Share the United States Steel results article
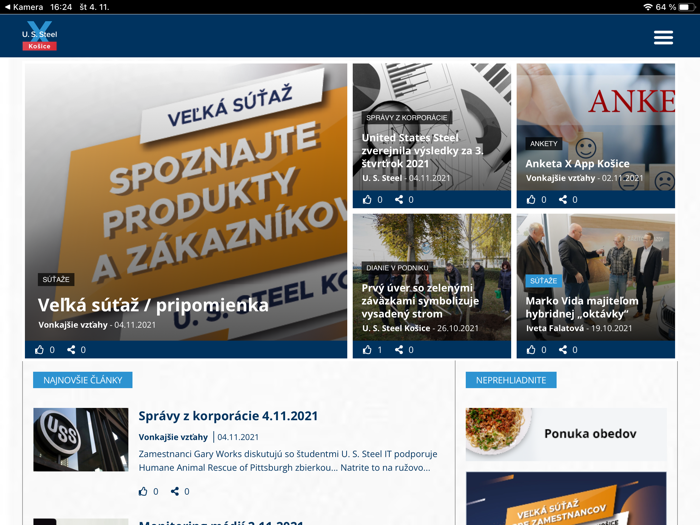The image size is (700, 525). (x=399, y=200)
